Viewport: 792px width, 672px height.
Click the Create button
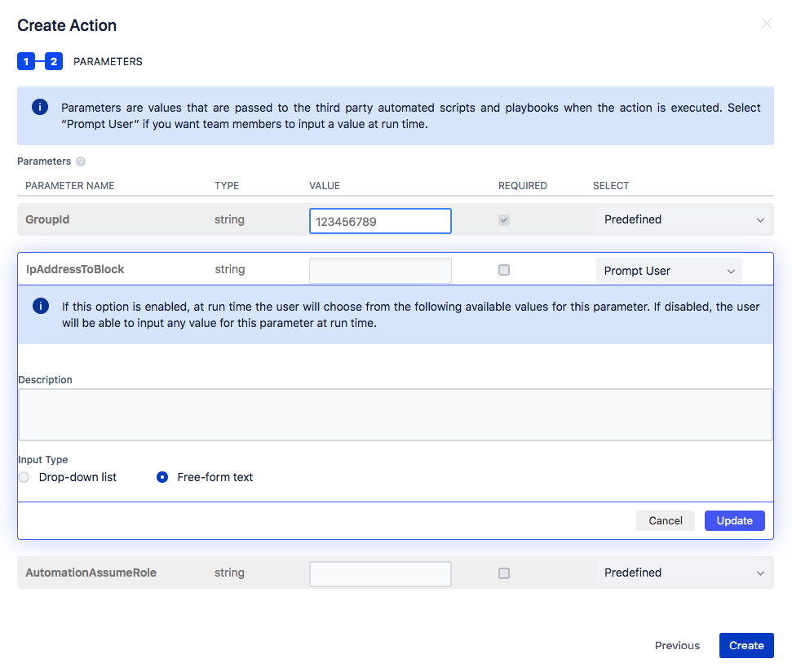point(746,645)
